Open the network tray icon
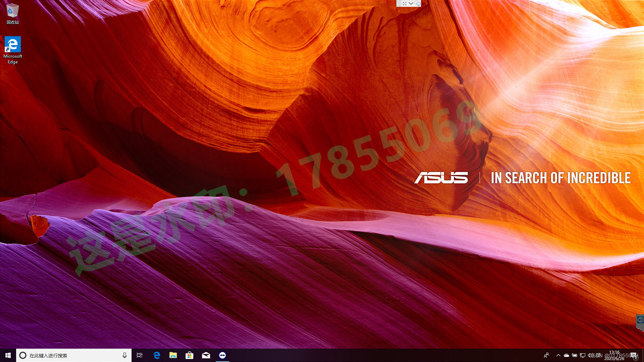Image resolution: width=644 pixels, height=362 pixels. (x=583, y=356)
